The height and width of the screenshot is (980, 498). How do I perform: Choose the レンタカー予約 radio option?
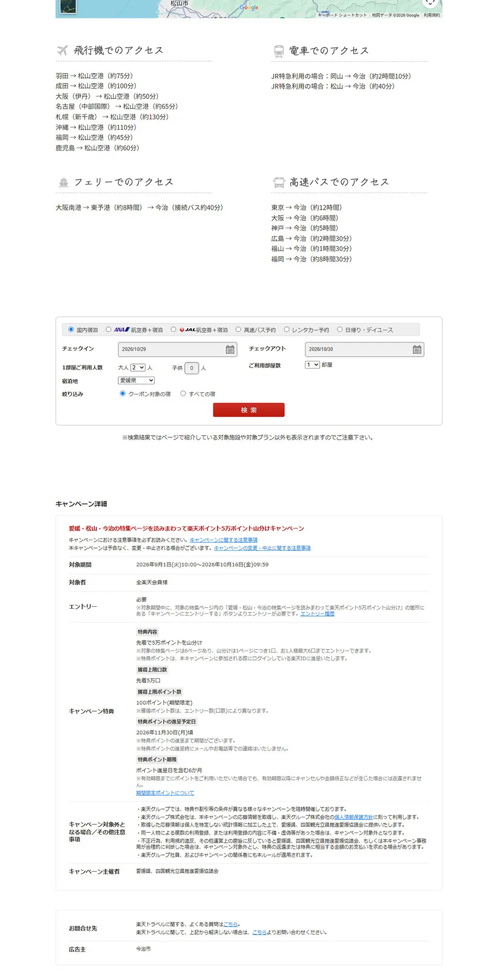click(x=287, y=329)
